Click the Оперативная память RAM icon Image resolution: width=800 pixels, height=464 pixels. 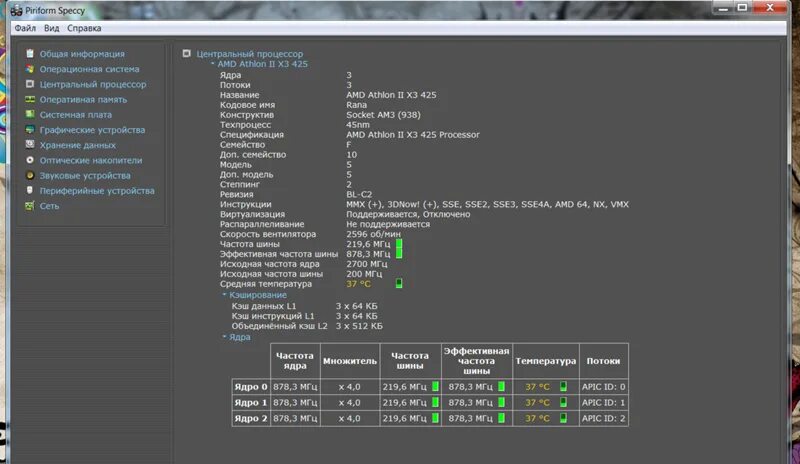(x=30, y=99)
